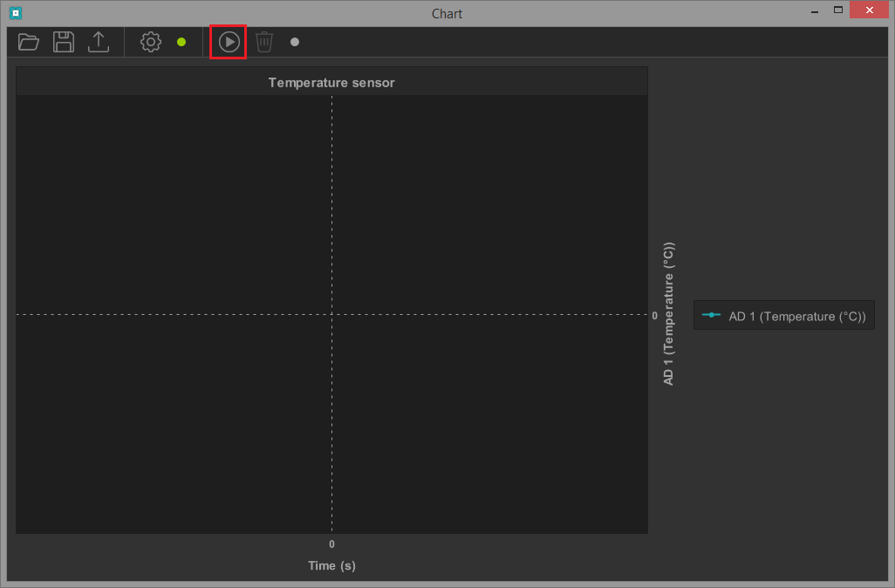Save the chart with floppy icon

[x=64, y=42]
